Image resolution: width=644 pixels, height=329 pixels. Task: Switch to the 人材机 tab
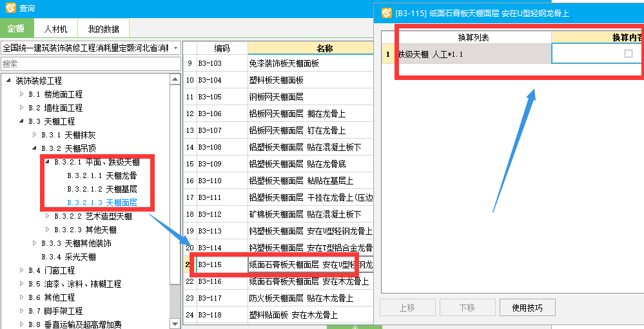(x=55, y=29)
